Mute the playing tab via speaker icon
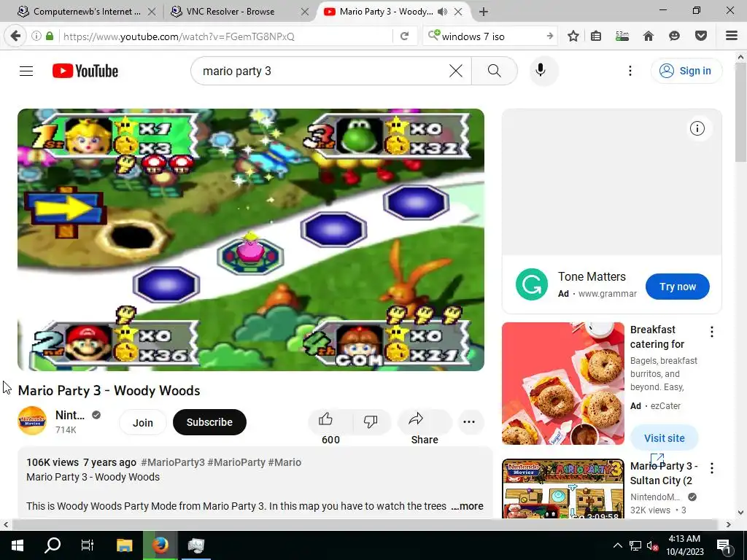The height and width of the screenshot is (560, 747). click(x=442, y=12)
